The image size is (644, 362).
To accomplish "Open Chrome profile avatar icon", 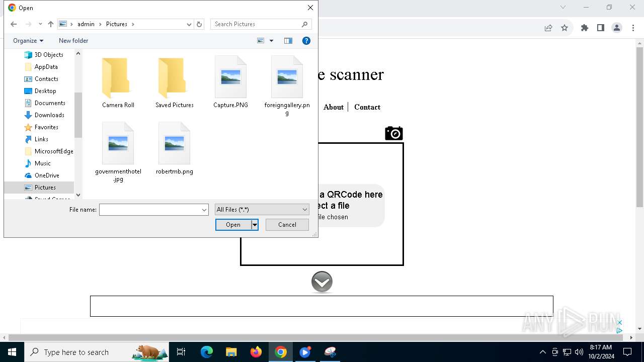I will pyautogui.click(x=617, y=28).
